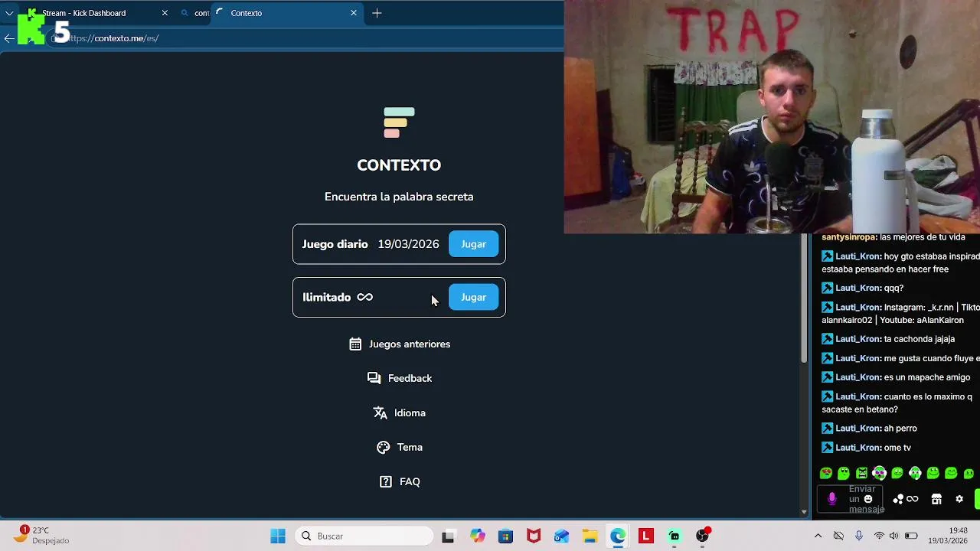The width and height of the screenshot is (980, 551).
Task: Close the Stream - Kick Dashboard tab
Action: [164, 13]
